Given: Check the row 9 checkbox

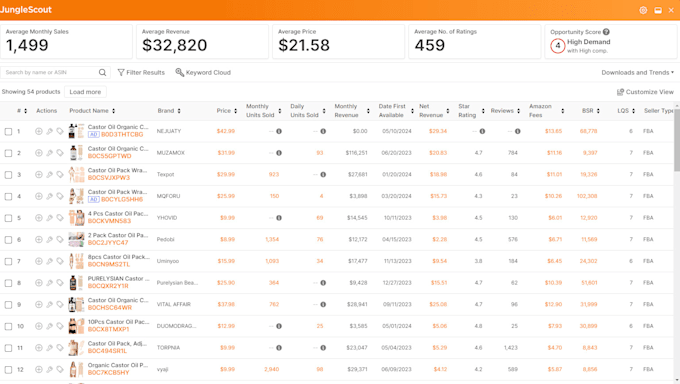Looking at the screenshot, I should (x=8, y=305).
